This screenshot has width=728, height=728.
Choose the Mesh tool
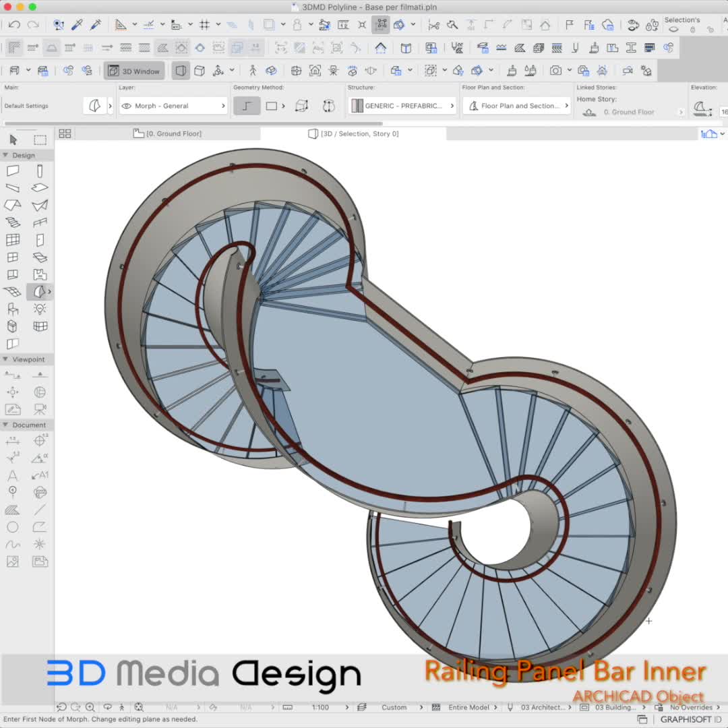click(13, 292)
